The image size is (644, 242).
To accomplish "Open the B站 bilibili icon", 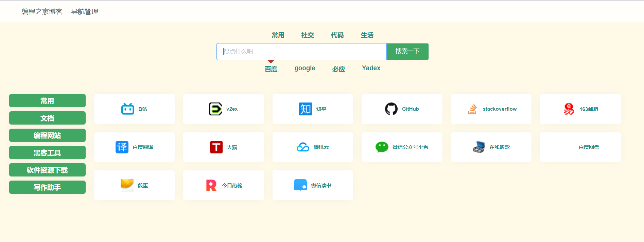I will pyautogui.click(x=128, y=109).
